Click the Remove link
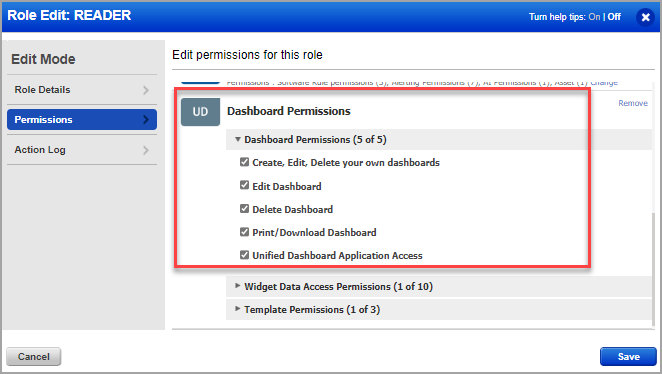 tap(632, 103)
